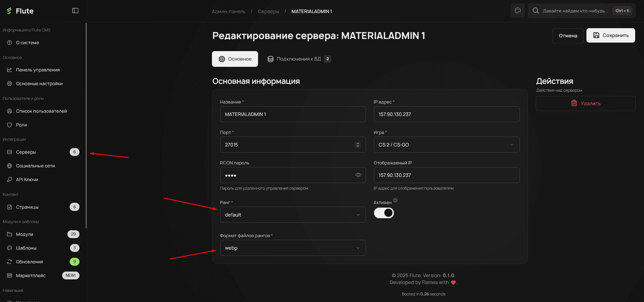Click the Удалить server action button
This screenshot has width=644, height=302.
point(585,103)
